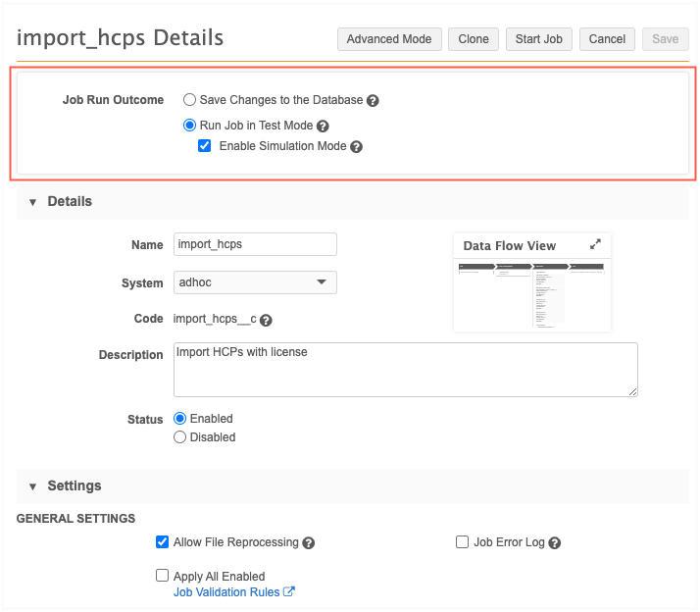
Task: Click help icon next to import_hcps__c code
Action: point(266,320)
